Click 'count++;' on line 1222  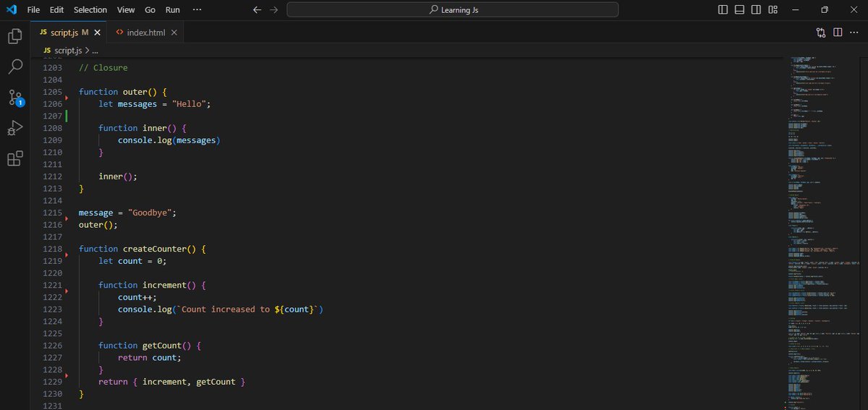pyautogui.click(x=137, y=297)
